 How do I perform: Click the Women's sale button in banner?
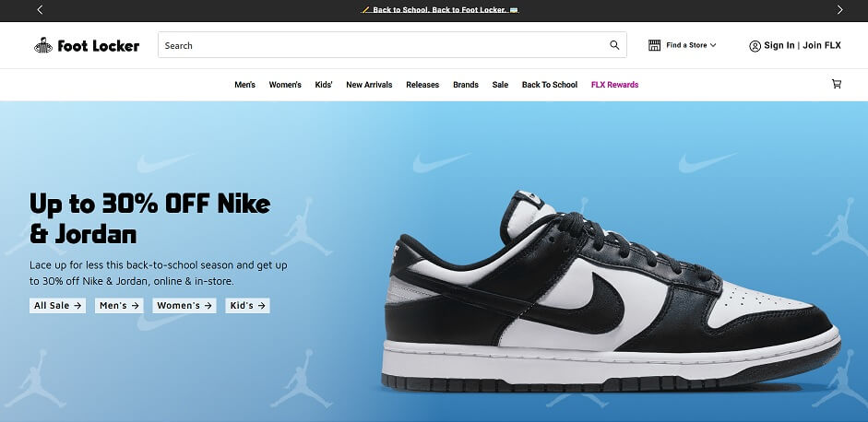184,305
